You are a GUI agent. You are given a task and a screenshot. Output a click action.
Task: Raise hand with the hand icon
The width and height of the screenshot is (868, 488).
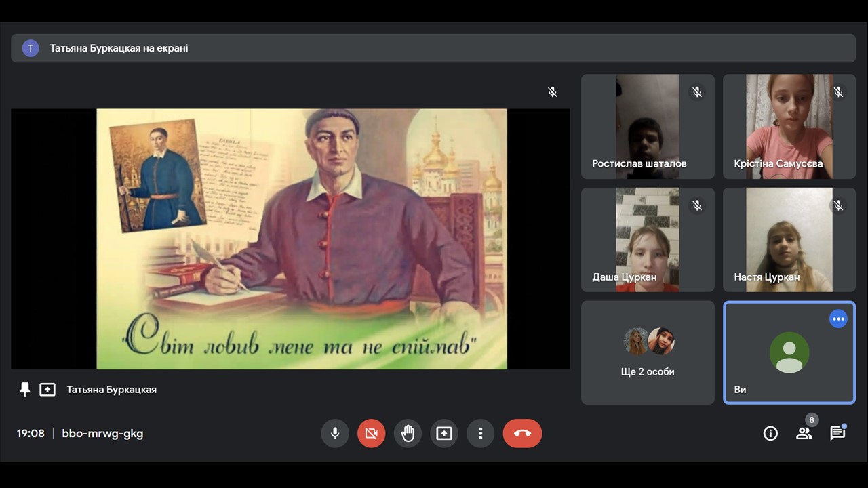pos(408,433)
